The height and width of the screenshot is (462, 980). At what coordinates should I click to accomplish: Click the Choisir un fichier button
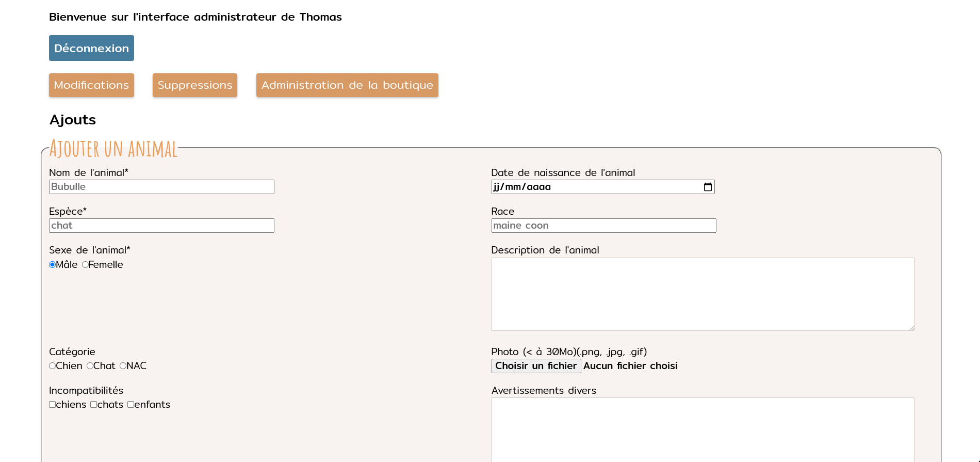[536, 366]
